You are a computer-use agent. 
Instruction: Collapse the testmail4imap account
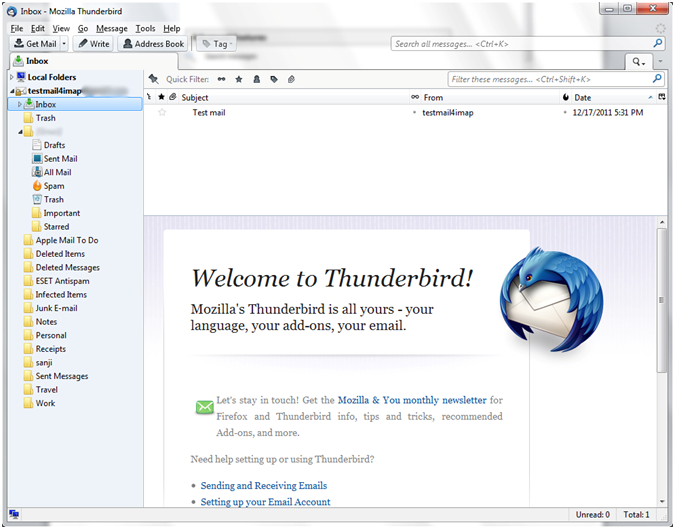pyautogui.click(x=12, y=91)
